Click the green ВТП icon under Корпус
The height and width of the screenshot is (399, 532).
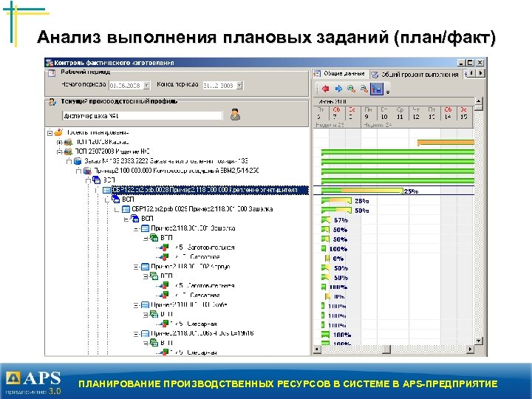154,276
